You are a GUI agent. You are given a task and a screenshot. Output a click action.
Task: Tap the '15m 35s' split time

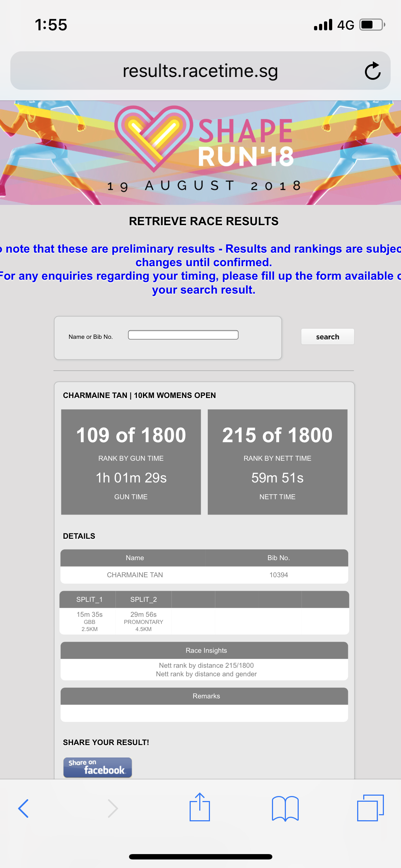pyautogui.click(x=89, y=614)
